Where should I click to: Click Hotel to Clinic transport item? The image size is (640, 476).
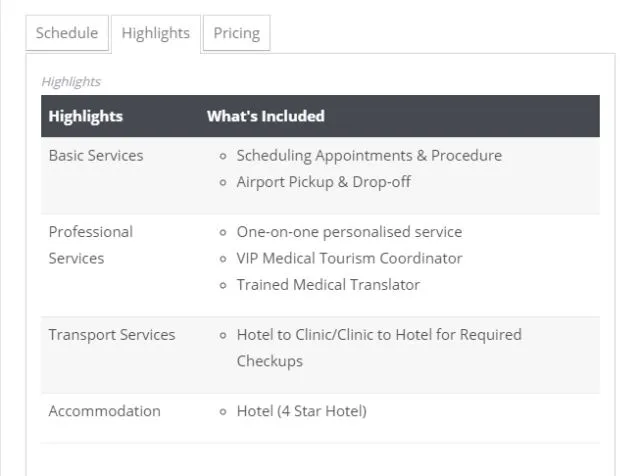click(x=379, y=348)
